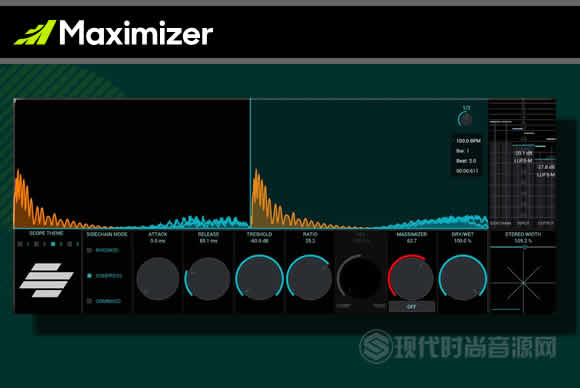Click the white stacked-bars logo under Scope Theme
This screenshot has width=580, height=388.
point(47,280)
